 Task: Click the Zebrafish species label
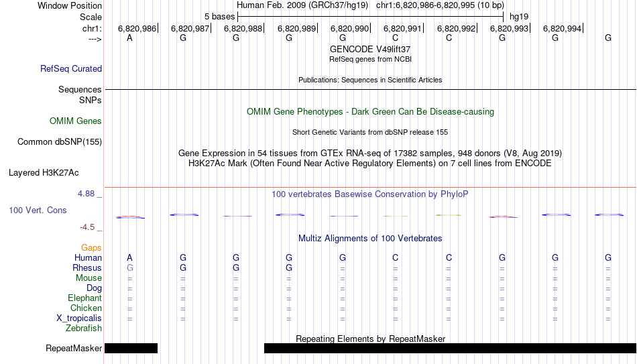(84, 328)
